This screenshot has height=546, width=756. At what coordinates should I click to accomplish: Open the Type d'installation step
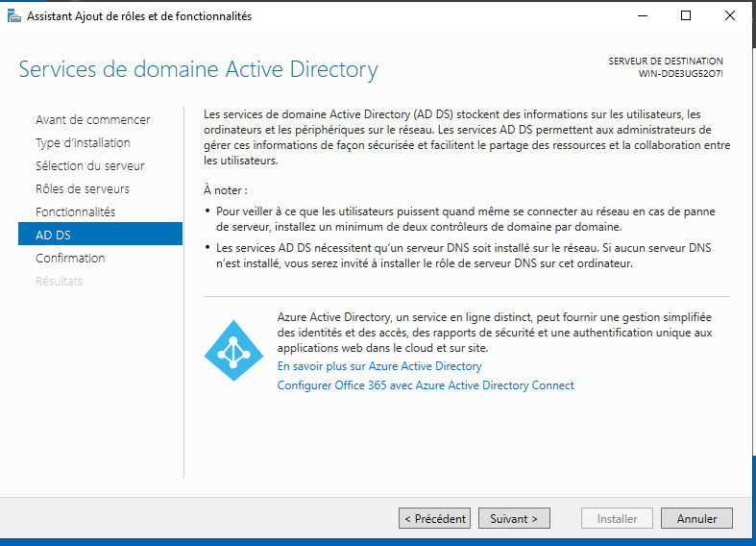tap(83, 143)
